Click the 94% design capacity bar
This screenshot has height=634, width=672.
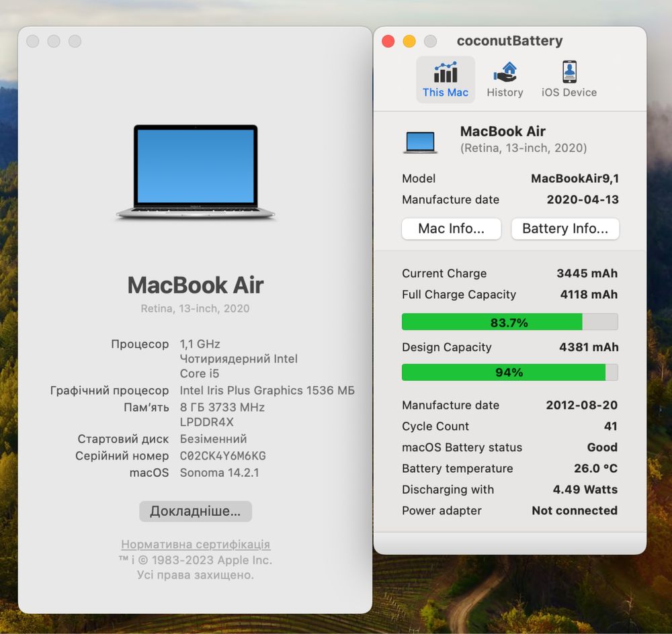coord(509,372)
